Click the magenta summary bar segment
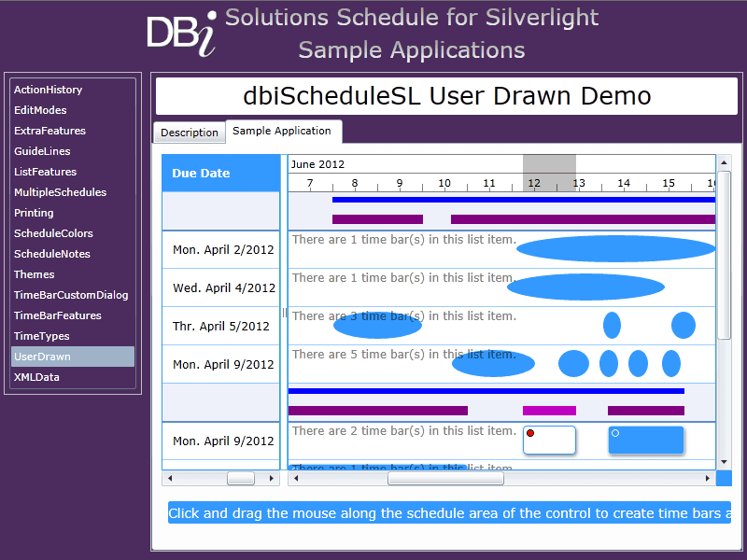This screenshot has height=560, width=747. click(549, 411)
